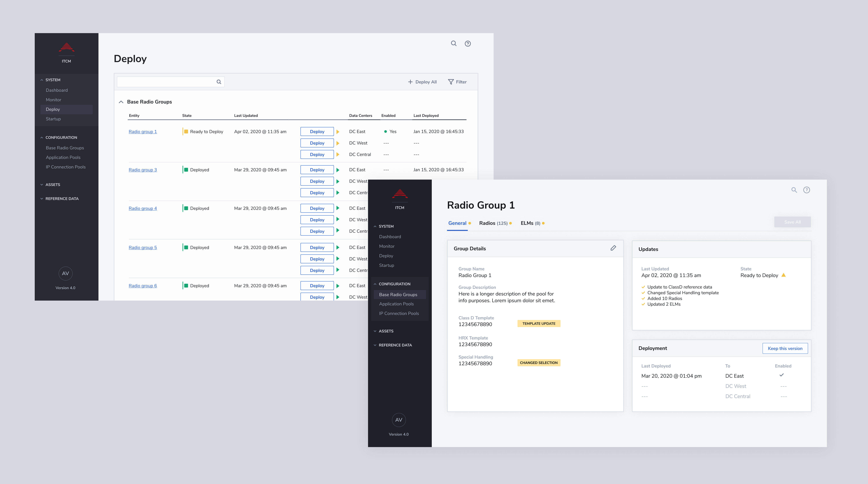
Task: Open Monitor in Deploy window sidebar
Action: (53, 100)
